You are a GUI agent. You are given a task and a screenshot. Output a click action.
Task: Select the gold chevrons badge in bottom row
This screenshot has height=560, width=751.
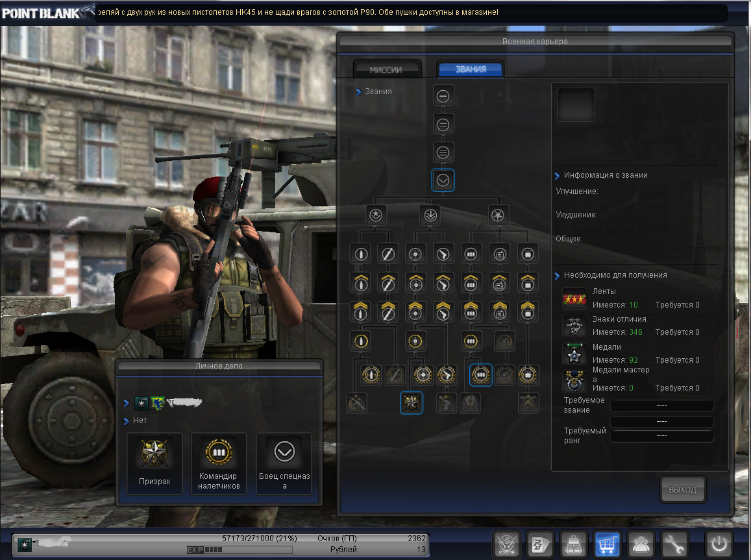coord(528,403)
